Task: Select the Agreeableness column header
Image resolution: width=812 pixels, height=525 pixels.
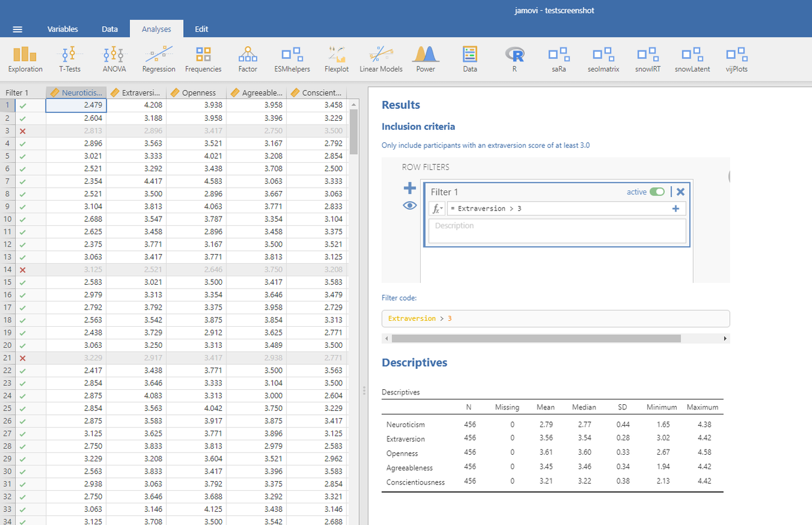Action: [x=257, y=93]
